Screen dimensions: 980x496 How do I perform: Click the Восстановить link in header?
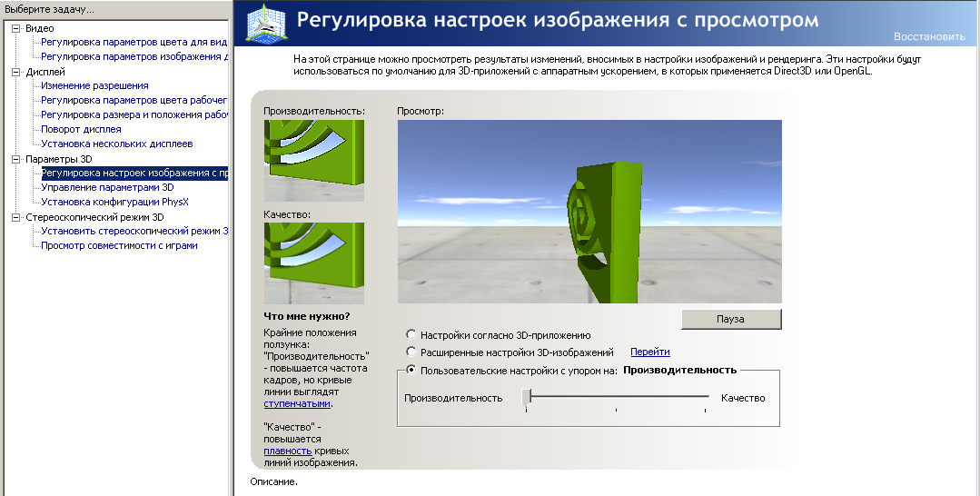pyautogui.click(x=929, y=36)
